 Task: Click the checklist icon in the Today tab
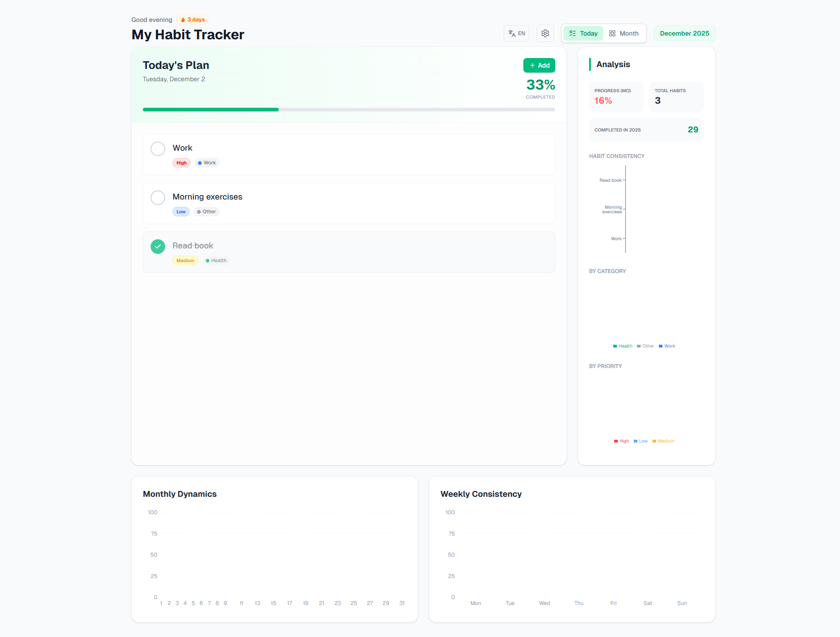point(573,33)
